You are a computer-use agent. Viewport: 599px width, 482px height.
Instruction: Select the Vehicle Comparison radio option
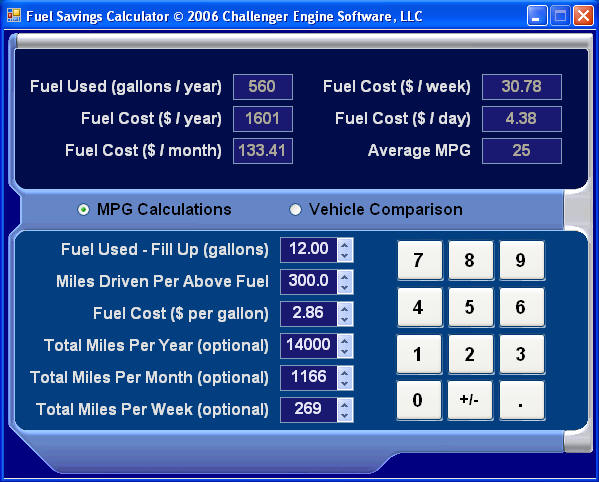coord(295,209)
